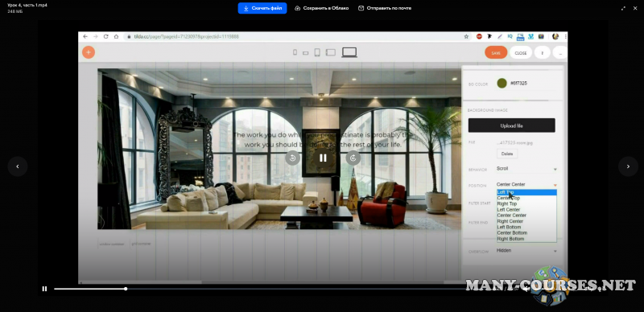
Task: Go to the next file with right arrow
Action: click(628, 166)
